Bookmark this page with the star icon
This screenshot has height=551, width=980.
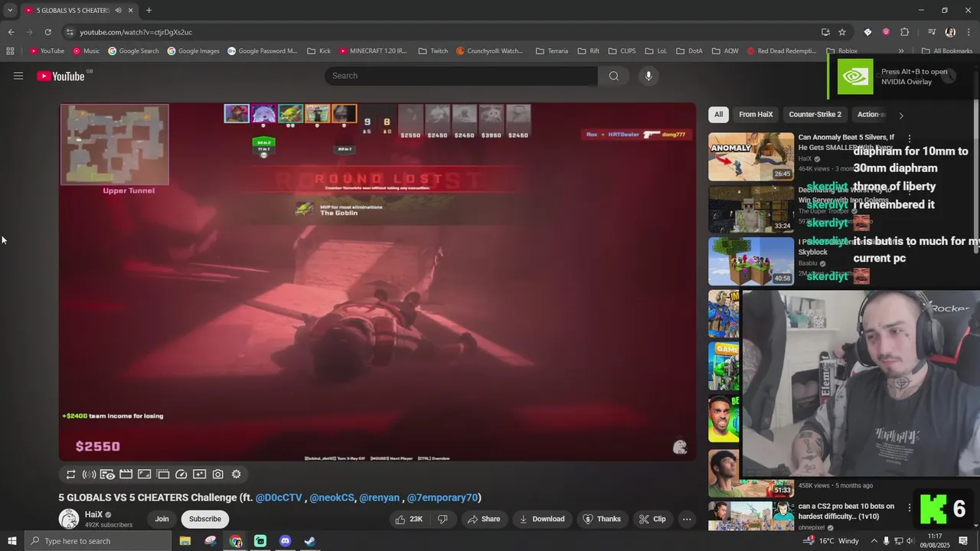pyautogui.click(x=842, y=32)
